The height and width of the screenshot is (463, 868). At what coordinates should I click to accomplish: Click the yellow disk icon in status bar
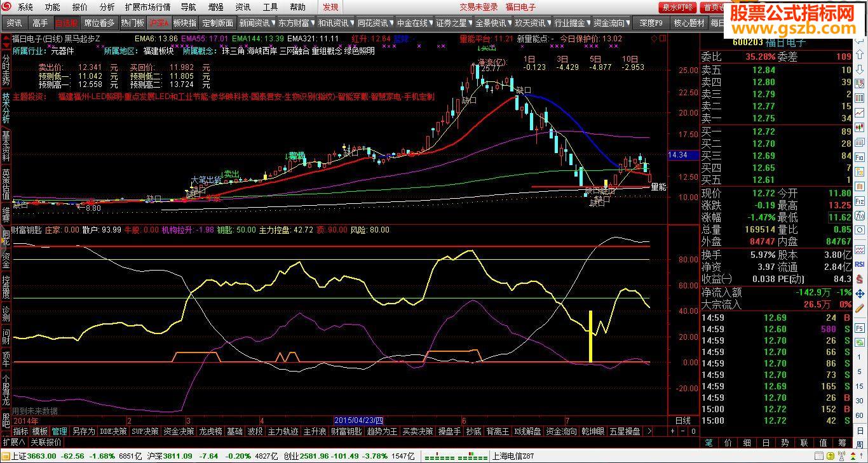(831, 456)
